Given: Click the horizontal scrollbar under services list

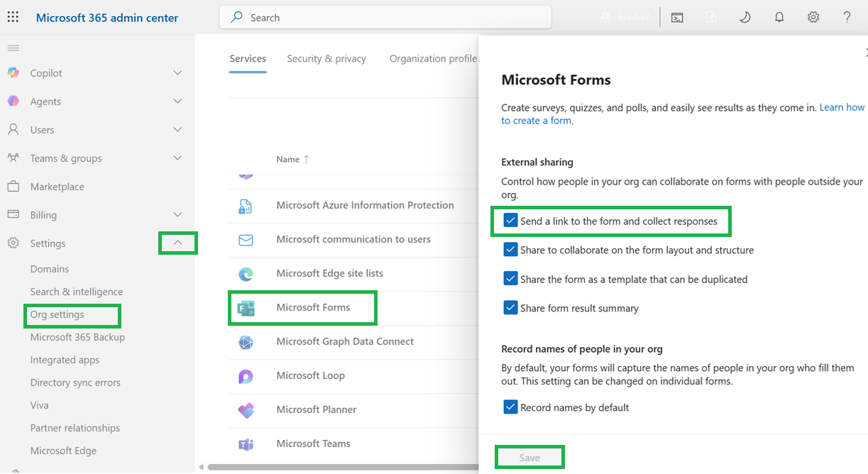Looking at the screenshot, I should (x=343, y=467).
